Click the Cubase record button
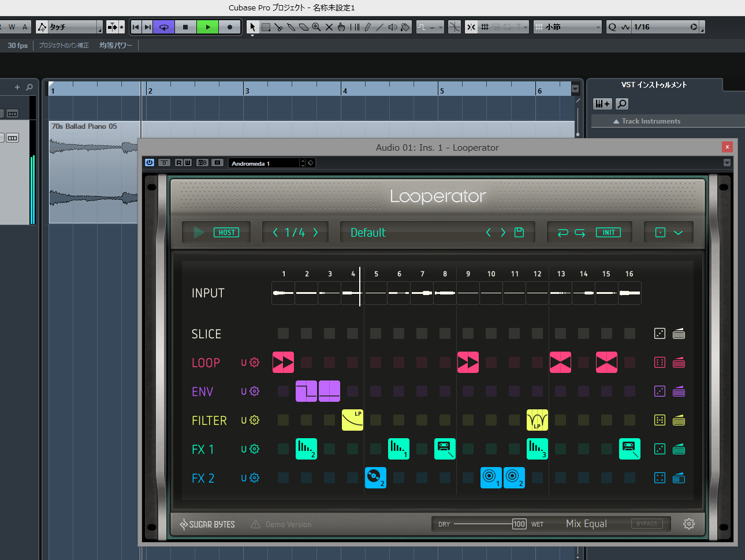The height and width of the screenshot is (560, 745). click(x=230, y=27)
